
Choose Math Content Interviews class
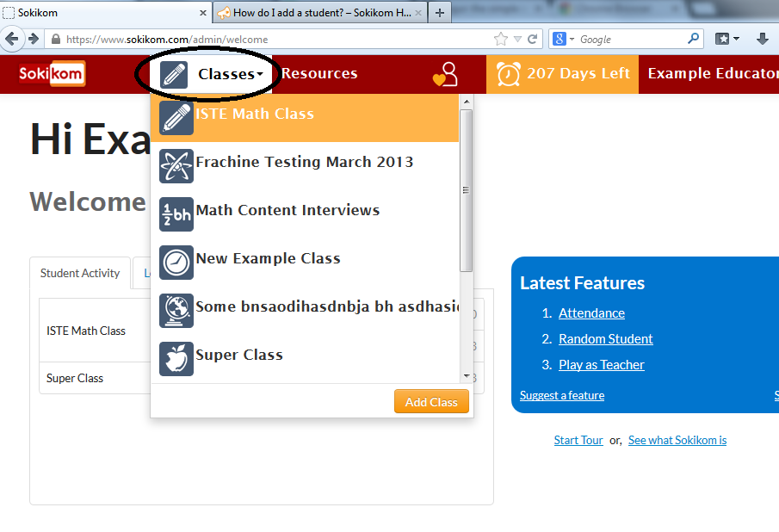tap(305, 214)
